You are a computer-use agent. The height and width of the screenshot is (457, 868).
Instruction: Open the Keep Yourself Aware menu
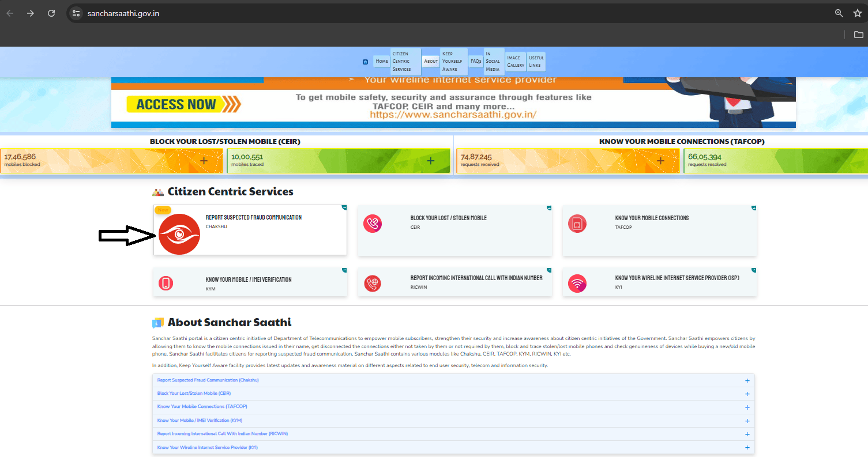pyautogui.click(x=453, y=61)
